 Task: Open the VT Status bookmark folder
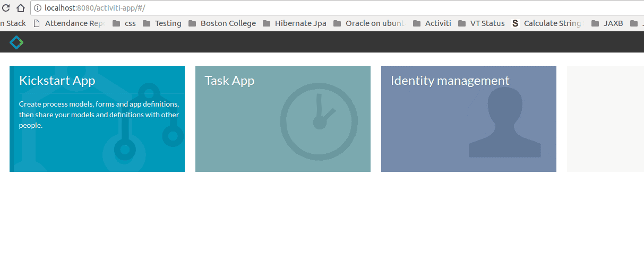[x=481, y=23]
